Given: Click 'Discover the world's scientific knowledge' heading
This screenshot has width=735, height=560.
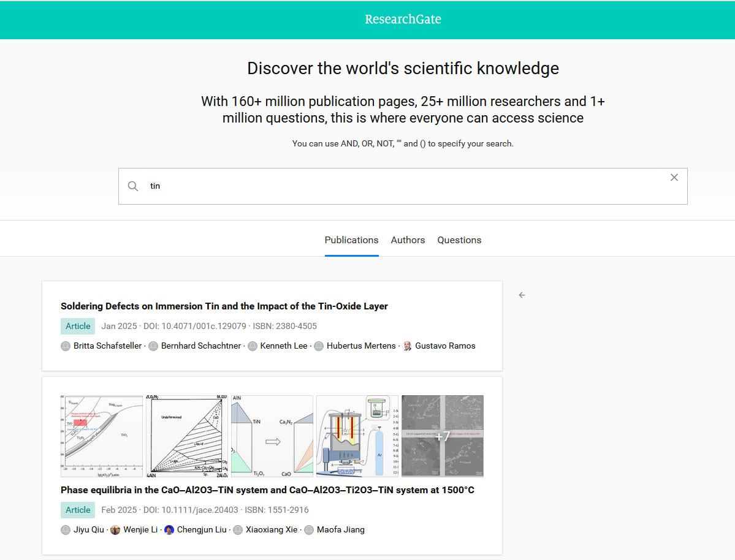Looking at the screenshot, I should [403, 69].
